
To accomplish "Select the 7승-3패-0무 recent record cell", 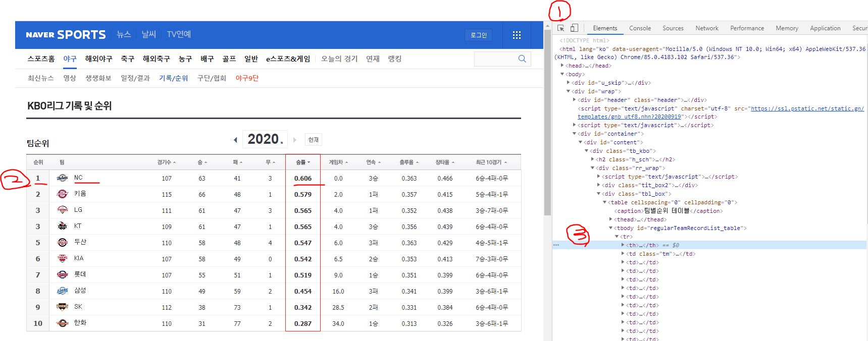I will click(492, 259).
